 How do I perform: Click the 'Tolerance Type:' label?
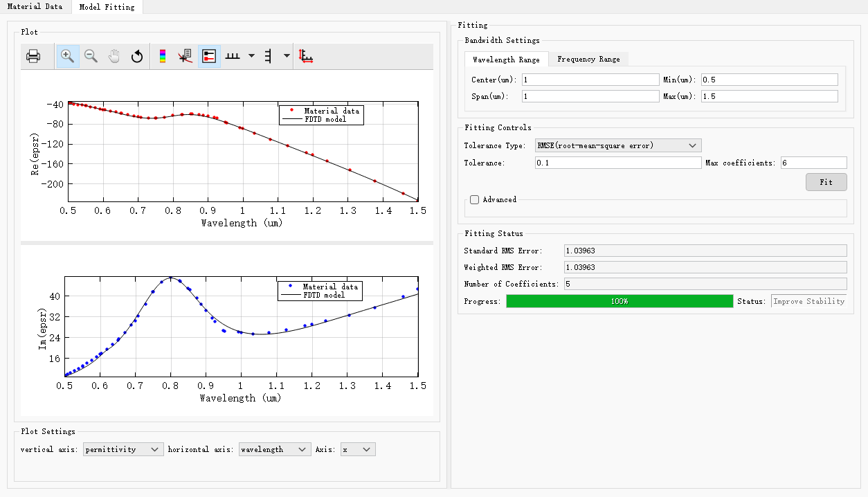coord(496,145)
